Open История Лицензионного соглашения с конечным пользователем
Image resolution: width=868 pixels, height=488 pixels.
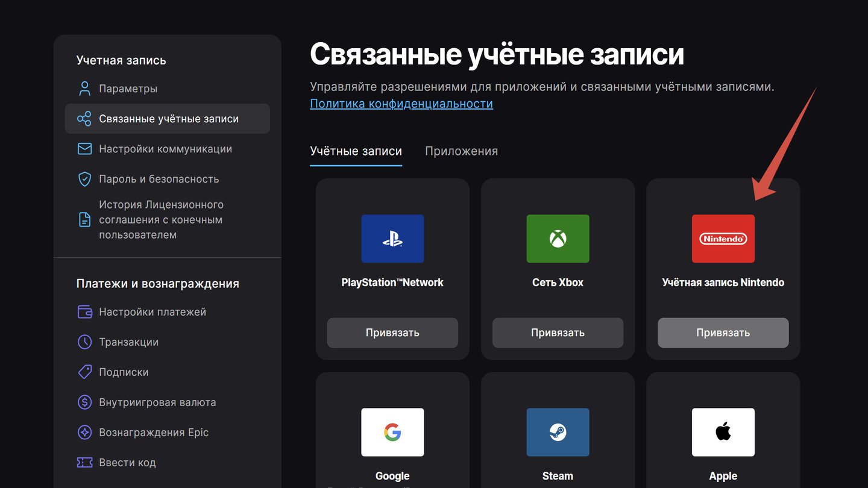(167, 220)
